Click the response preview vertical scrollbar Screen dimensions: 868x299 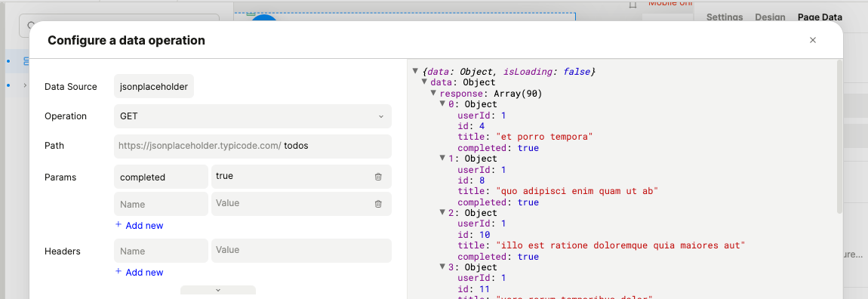coord(840,136)
